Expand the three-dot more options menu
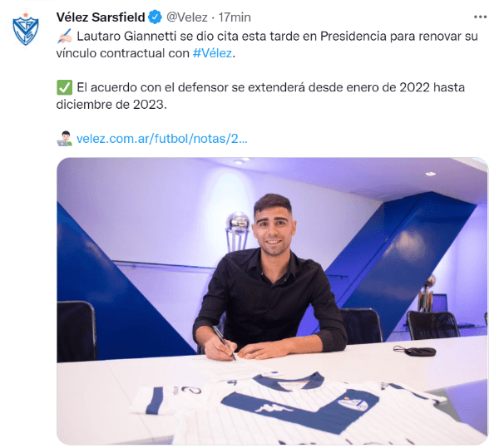Image resolution: width=499 pixels, height=448 pixels. [480, 17]
